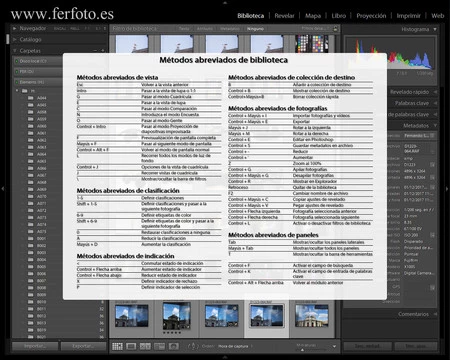Screen dimensions: 450x360
Task: Select the wide building photo thumbnail
Action: 312,316
